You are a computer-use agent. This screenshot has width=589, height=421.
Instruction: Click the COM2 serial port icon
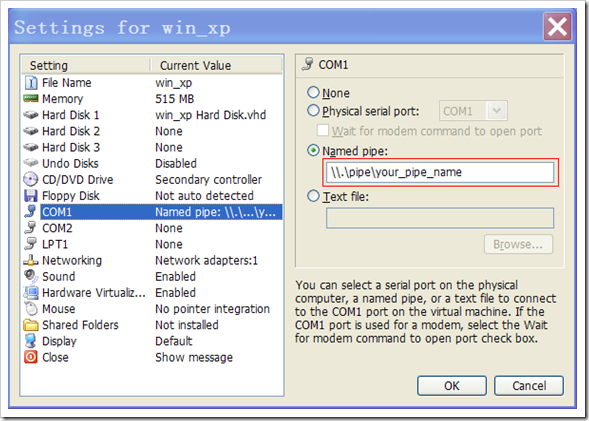[x=31, y=228]
